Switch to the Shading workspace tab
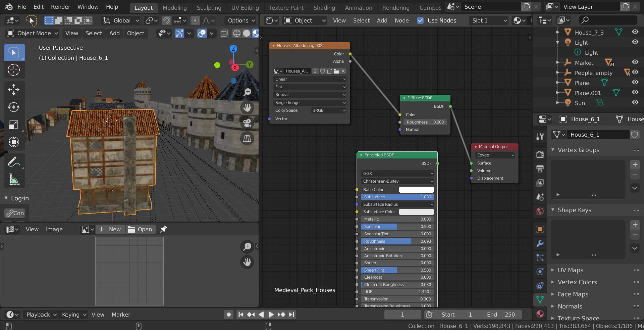This screenshot has height=330, width=644. pos(324,7)
